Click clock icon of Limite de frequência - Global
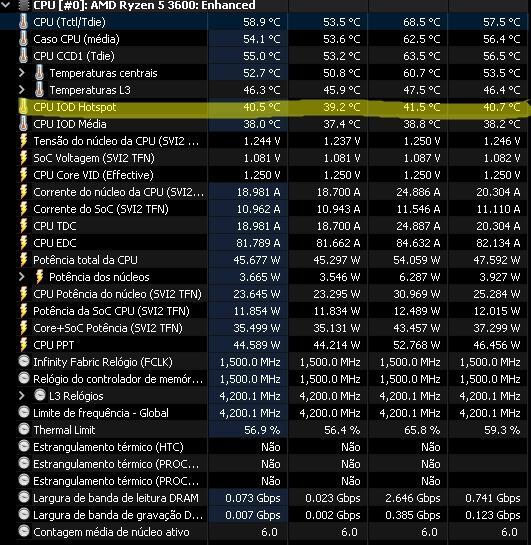The height and width of the screenshot is (545, 531). coord(24,412)
